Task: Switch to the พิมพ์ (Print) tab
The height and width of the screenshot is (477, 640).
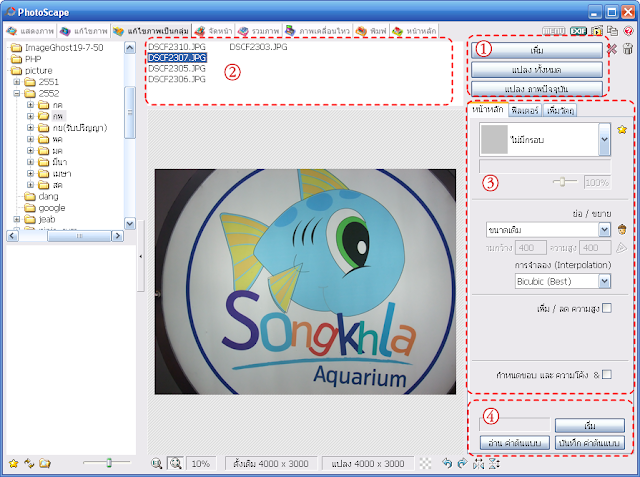Action: [x=371, y=31]
